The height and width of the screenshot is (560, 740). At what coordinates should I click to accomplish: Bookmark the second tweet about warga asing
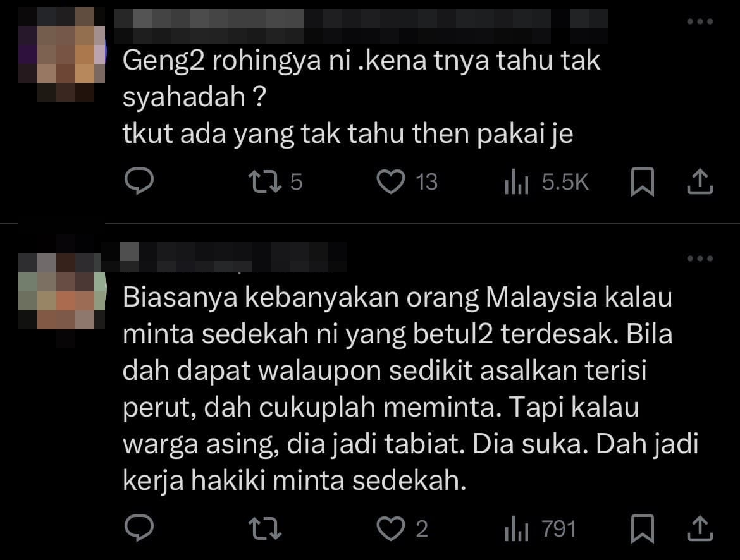coord(643,528)
